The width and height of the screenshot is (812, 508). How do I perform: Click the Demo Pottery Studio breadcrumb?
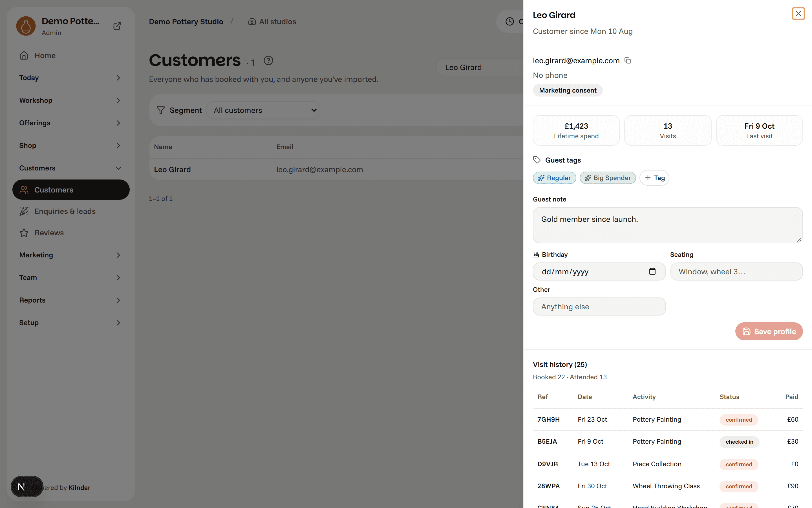(186, 21)
